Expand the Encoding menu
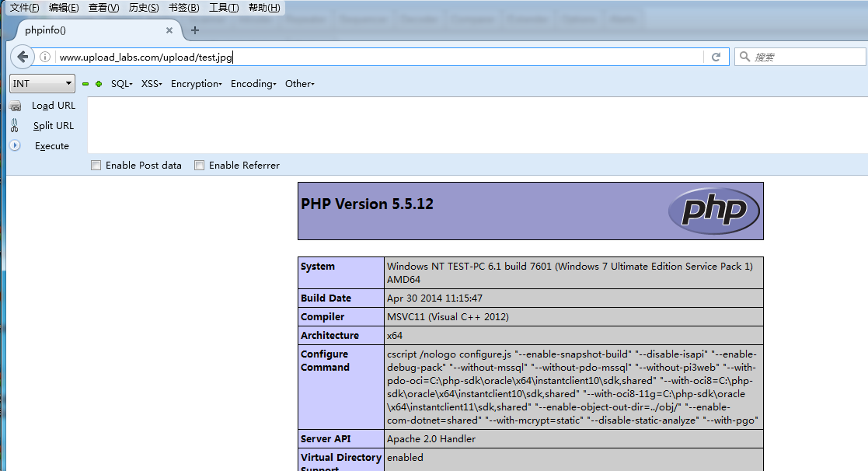This screenshot has width=868, height=471. coord(253,84)
